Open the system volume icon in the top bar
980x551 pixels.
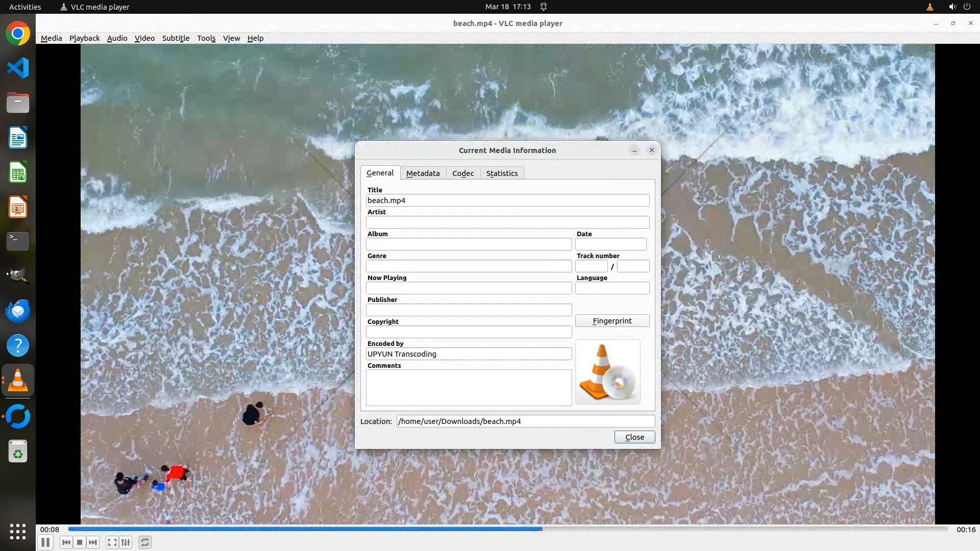952,7
